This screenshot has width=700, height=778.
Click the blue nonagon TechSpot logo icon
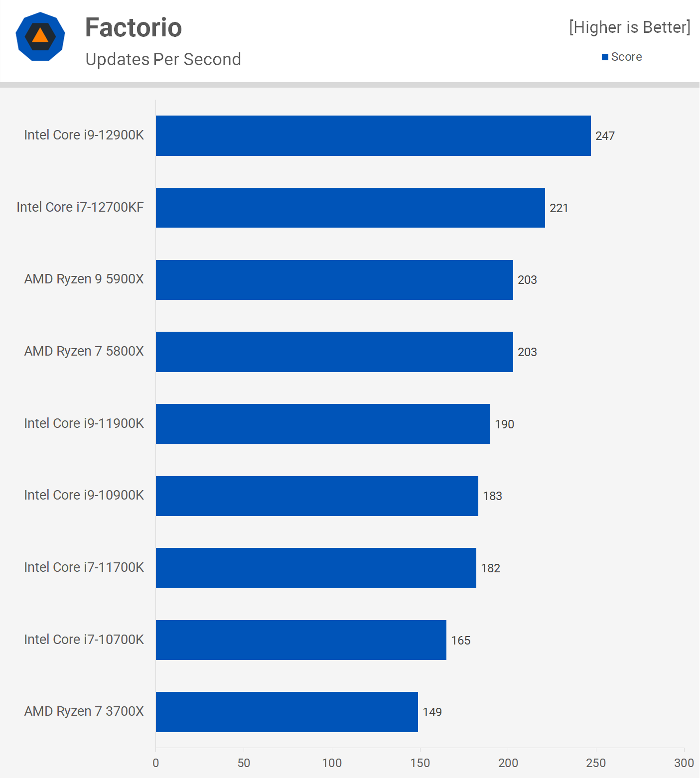[40, 36]
